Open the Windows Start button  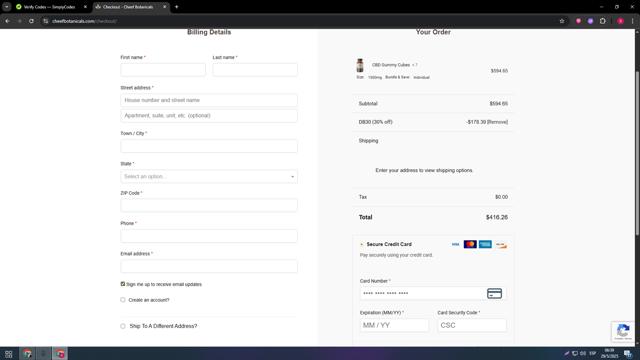point(9,353)
